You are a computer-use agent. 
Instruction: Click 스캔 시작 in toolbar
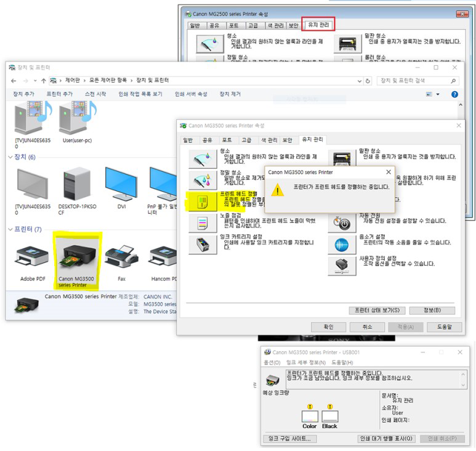click(x=95, y=94)
